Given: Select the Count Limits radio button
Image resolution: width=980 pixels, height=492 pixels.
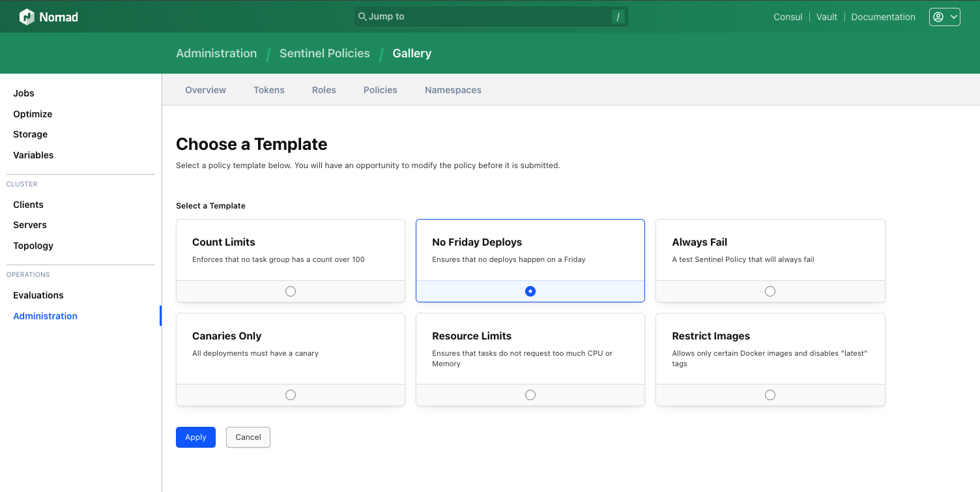Looking at the screenshot, I should (291, 291).
